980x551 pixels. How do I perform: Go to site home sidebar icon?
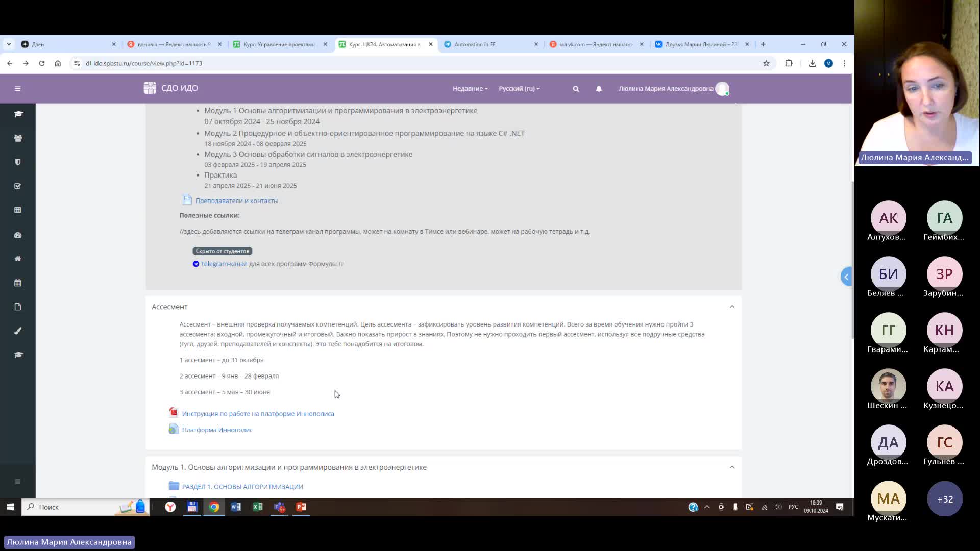click(18, 259)
